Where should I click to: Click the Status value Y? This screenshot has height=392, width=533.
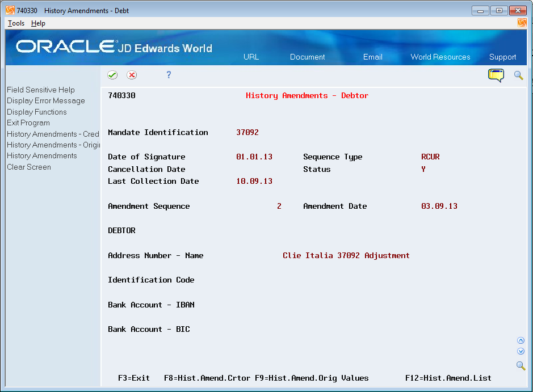(423, 169)
